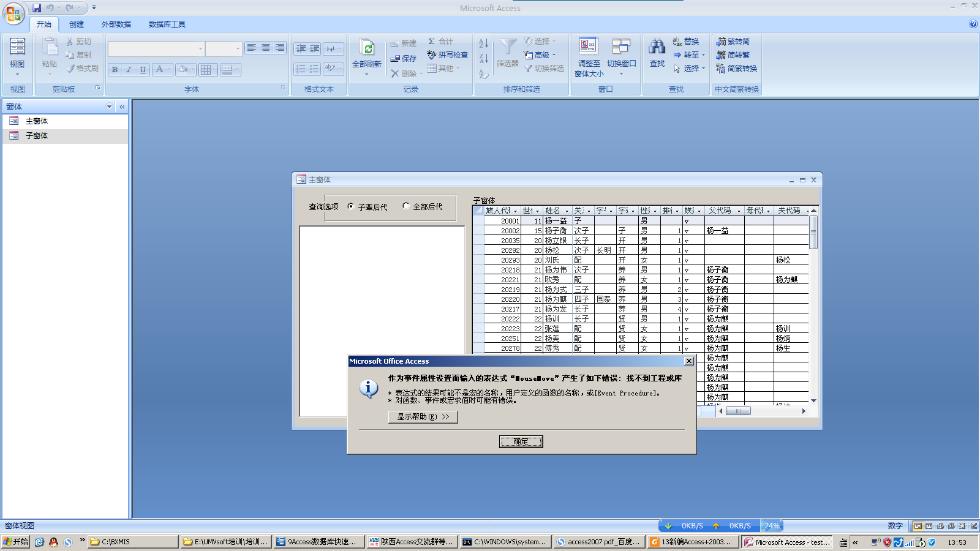
Task: Click the access2007 pdf taskbar item
Action: pos(598,542)
